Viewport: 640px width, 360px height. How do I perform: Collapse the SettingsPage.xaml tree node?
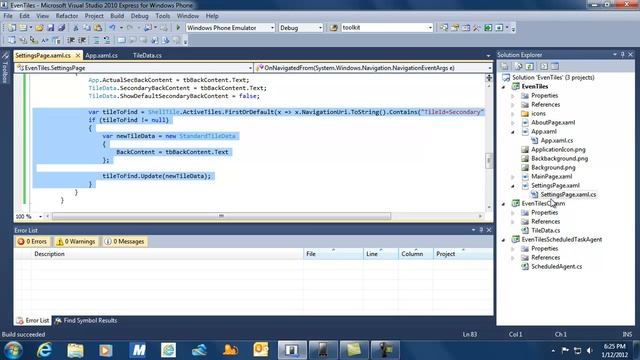click(513, 186)
